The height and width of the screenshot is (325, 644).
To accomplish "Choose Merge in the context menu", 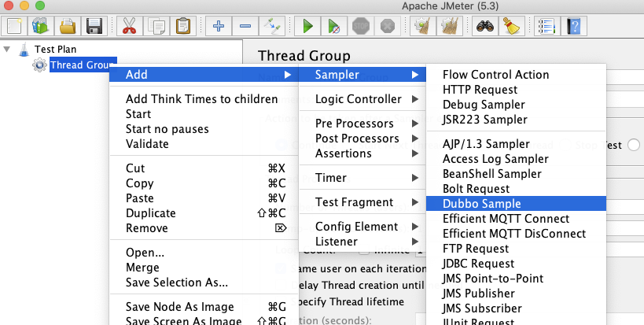I will [x=204, y=268].
